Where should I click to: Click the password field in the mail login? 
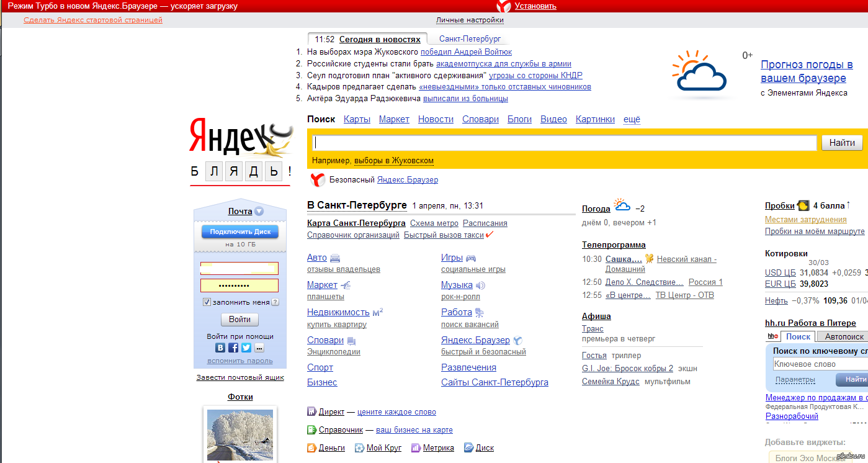pos(239,285)
